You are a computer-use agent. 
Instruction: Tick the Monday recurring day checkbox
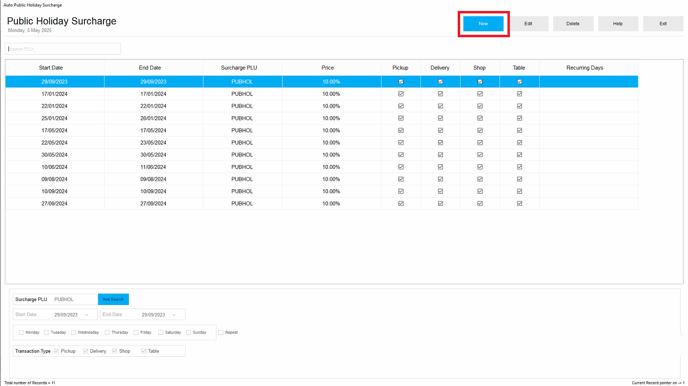pyautogui.click(x=21, y=332)
